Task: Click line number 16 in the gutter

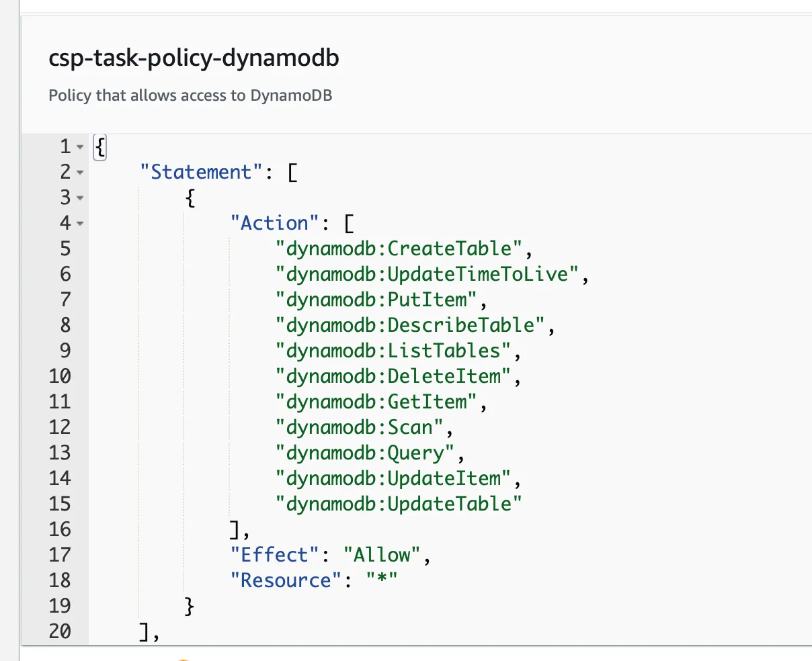Action: tap(60, 529)
